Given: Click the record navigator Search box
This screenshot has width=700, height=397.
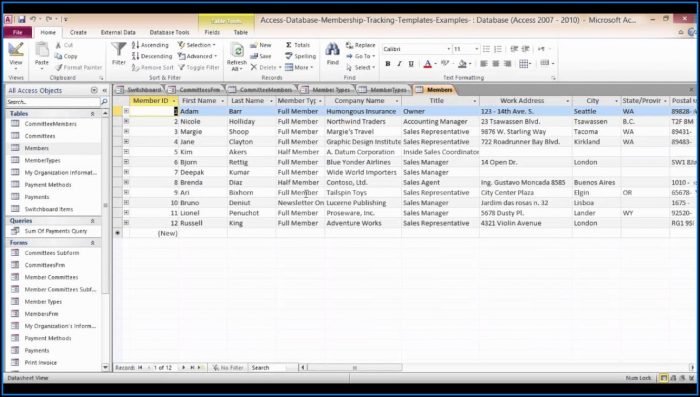Looking at the screenshot, I should pyautogui.click(x=272, y=368).
